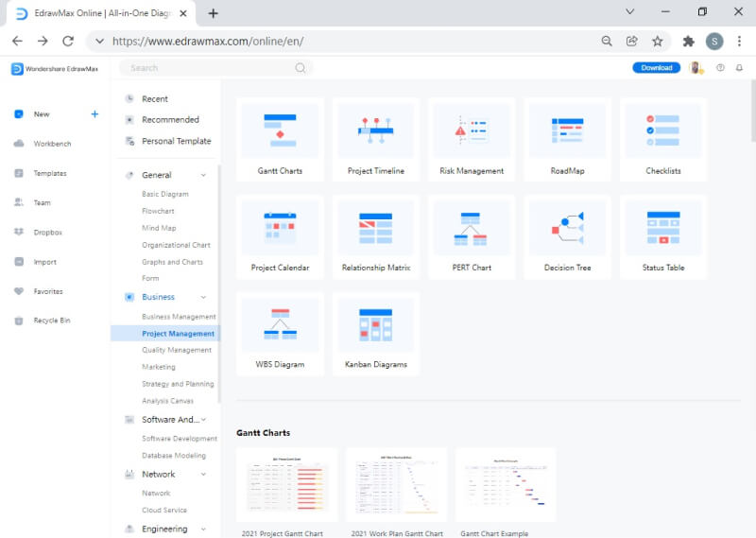Open the Kanban Diagrams template category
Screen dimensions: 756x538
tap(375, 334)
